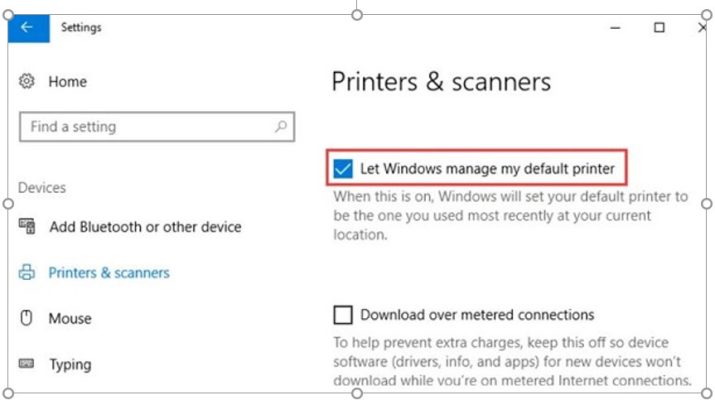Open Typing settings page
The image size is (715, 400).
point(71,364)
